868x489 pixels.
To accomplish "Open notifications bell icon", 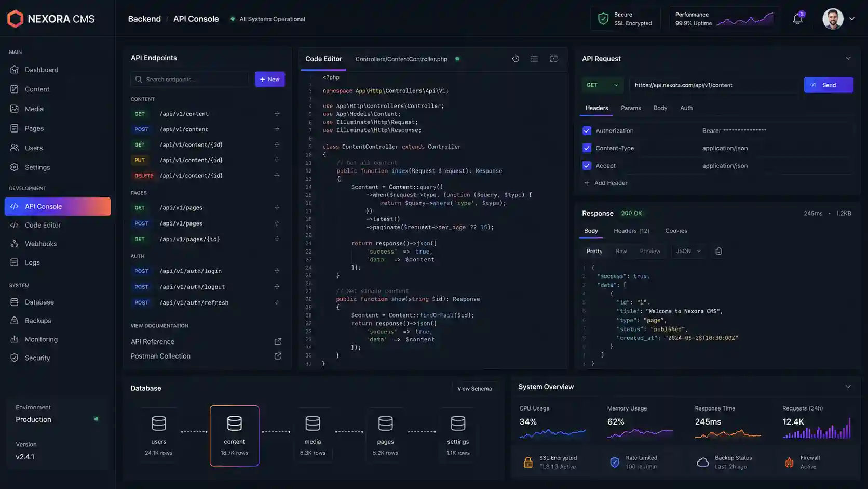I will tap(798, 19).
